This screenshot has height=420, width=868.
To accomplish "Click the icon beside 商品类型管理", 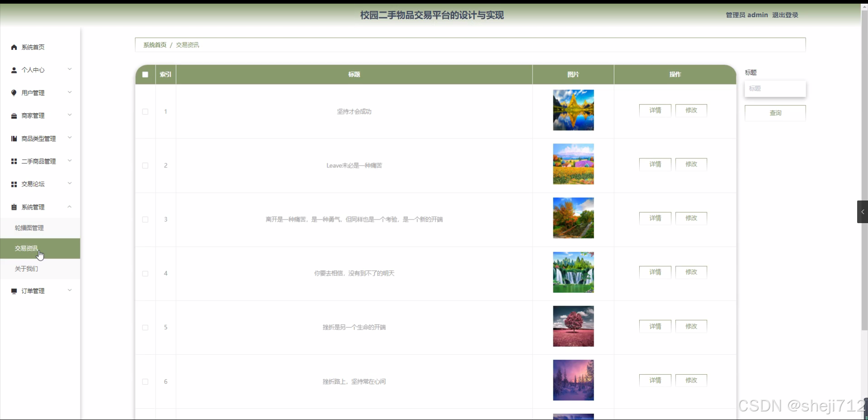I will coord(14,138).
